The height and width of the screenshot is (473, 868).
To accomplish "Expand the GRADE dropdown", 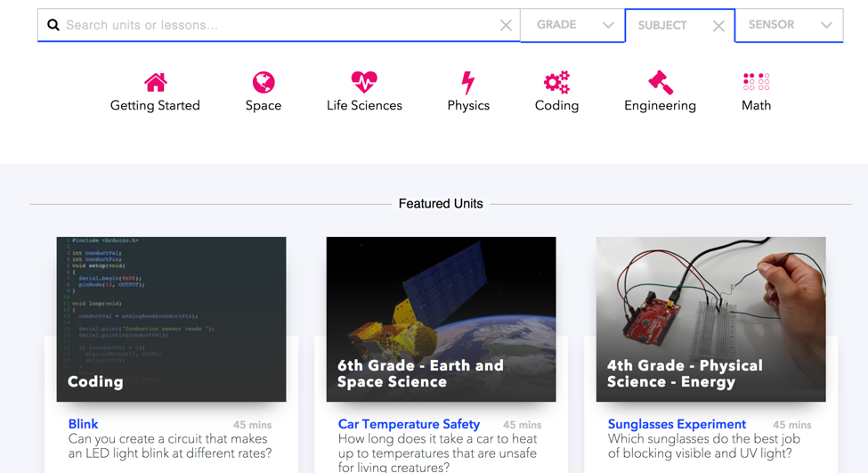I will (x=572, y=25).
